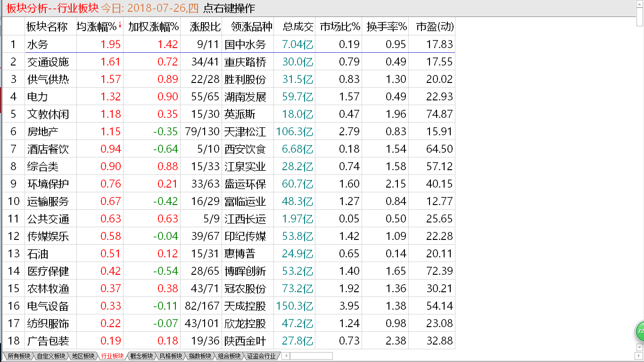644x362 pixels.
Task: Select the 广告包装 sector
Action: (48, 341)
